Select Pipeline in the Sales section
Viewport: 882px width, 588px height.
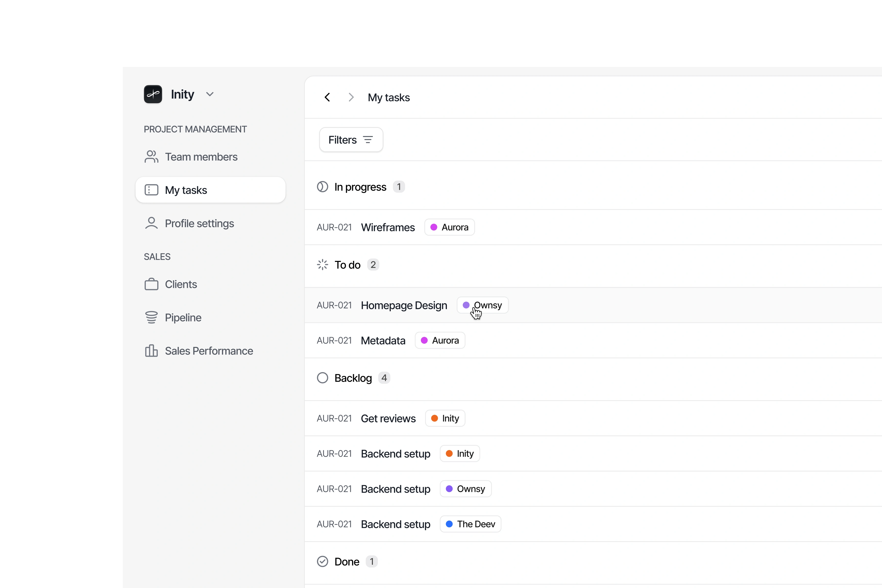point(183,318)
